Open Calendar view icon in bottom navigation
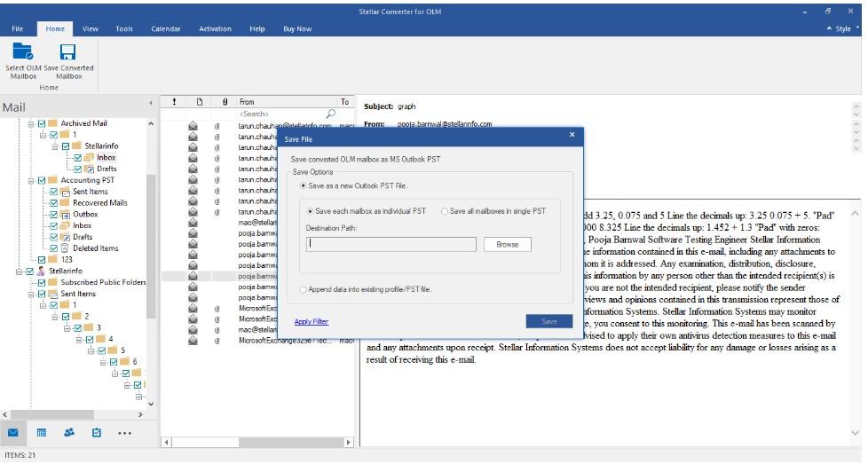868x464 pixels. coord(41,433)
